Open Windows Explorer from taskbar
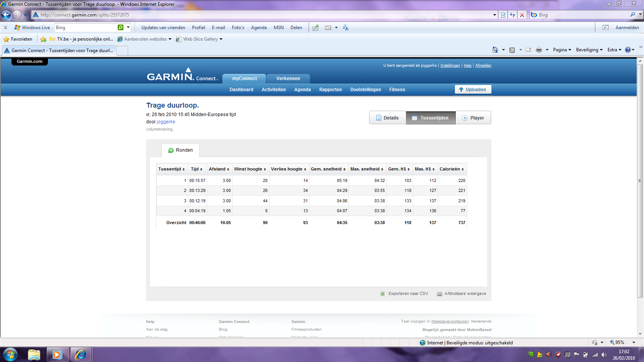 (34, 355)
